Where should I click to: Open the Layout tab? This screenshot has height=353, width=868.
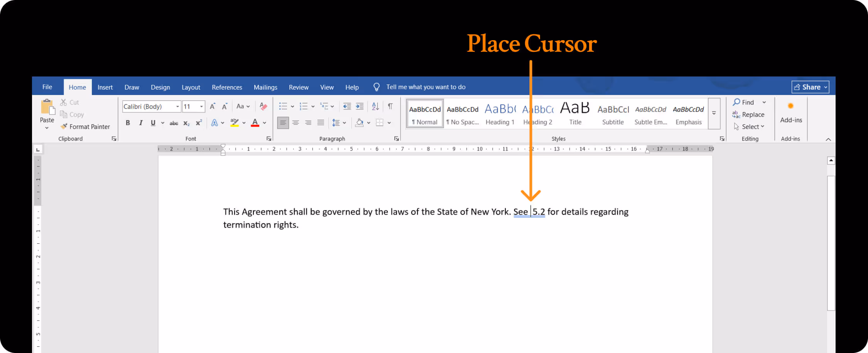tap(191, 87)
